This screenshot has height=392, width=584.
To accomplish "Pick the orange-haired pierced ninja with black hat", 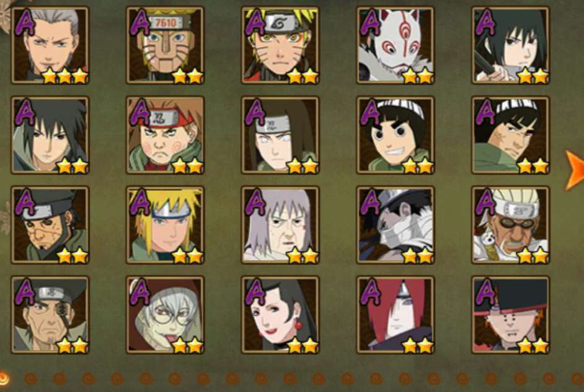I will [x=510, y=315].
